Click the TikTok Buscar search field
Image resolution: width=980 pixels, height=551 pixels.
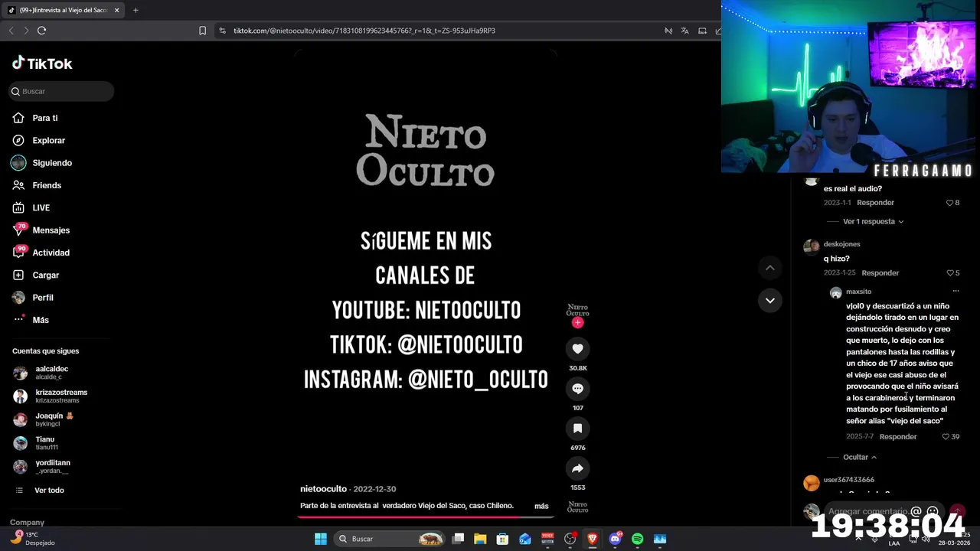pos(61,91)
